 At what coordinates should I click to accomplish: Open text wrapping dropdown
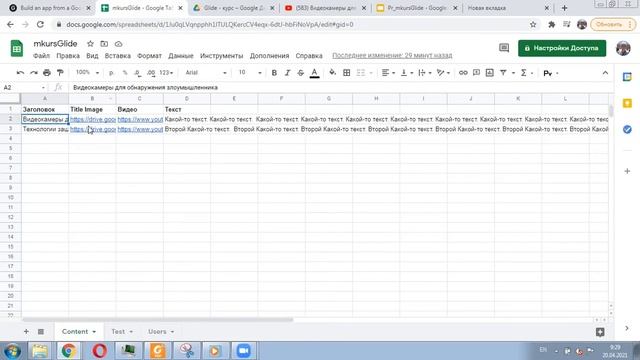(425, 73)
